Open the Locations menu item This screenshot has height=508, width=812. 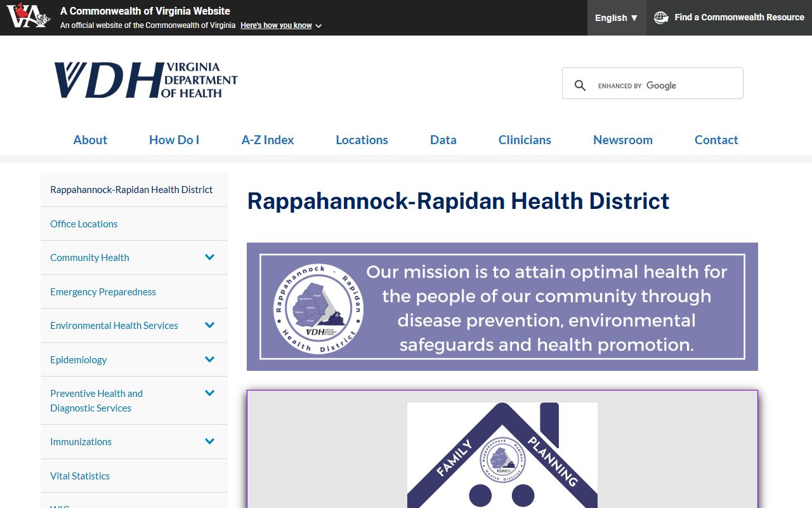click(x=362, y=140)
